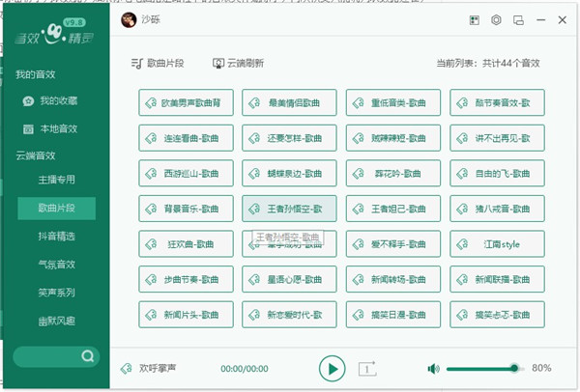Select the 主播专用 category
This screenshot has width=580, height=392.
[56, 180]
